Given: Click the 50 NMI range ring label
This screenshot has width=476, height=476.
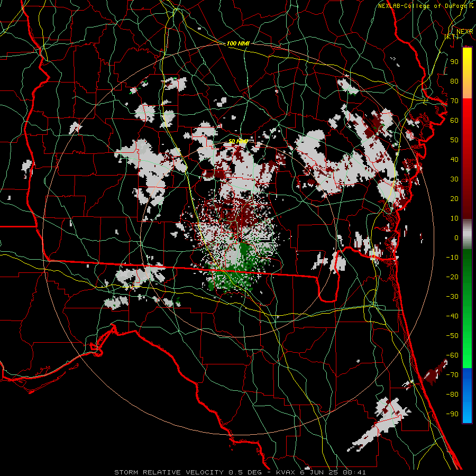Looking at the screenshot, I should (x=239, y=141).
